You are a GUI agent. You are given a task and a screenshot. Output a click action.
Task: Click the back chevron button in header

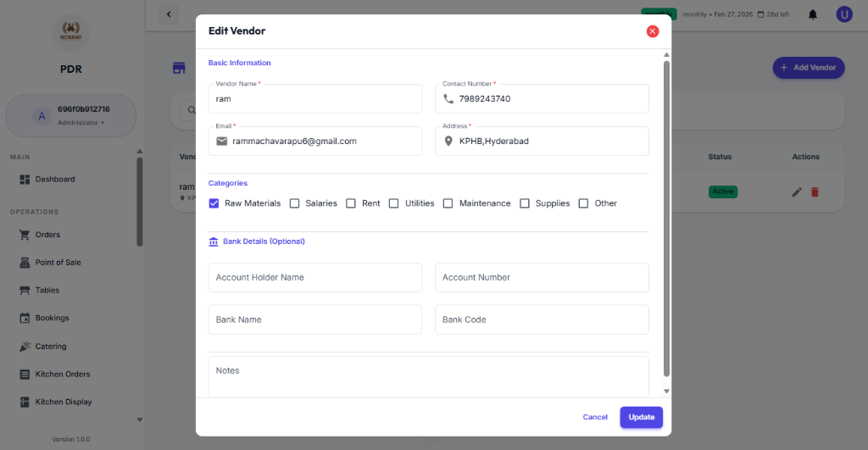point(169,14)
